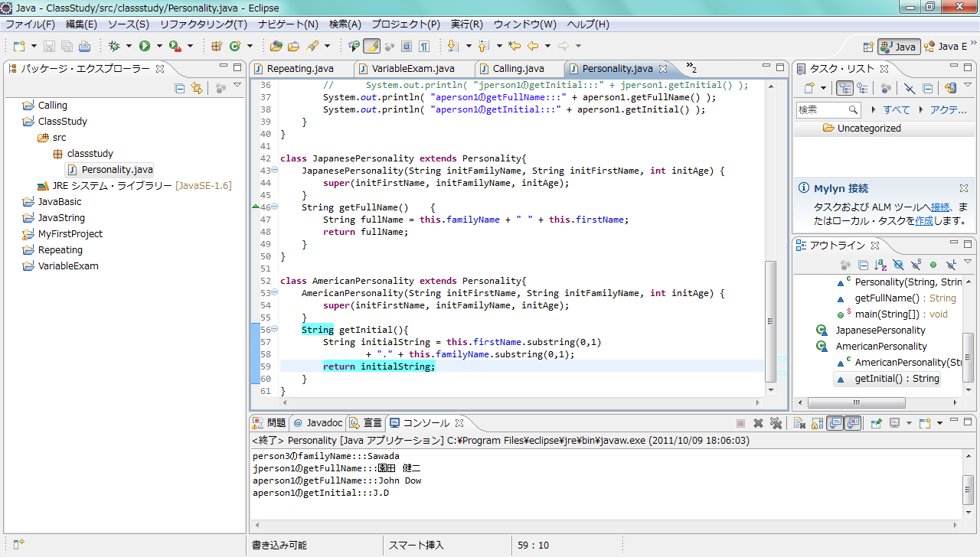Viewport: 980px width, 557px height.
Task: Click the green Run button in toolbar
Action: 144,46
